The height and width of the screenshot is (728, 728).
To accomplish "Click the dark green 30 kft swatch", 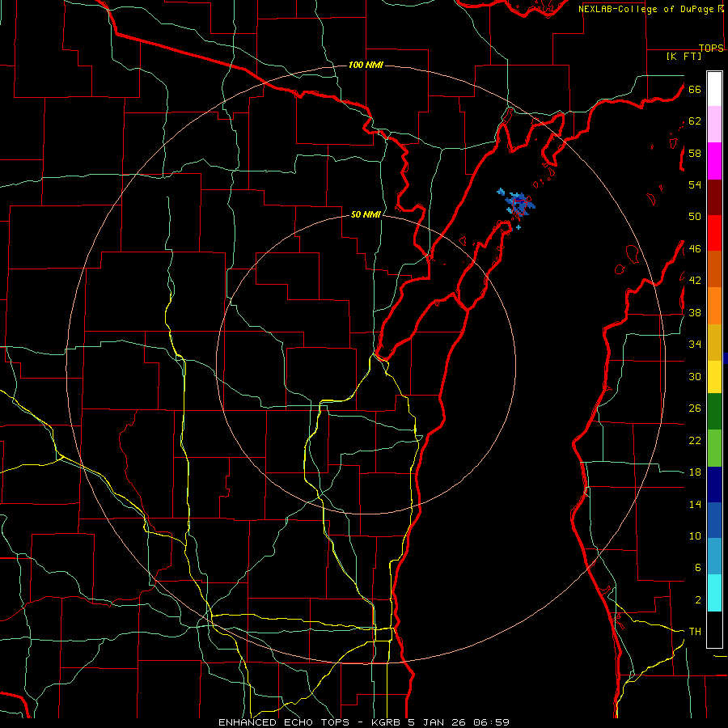I will click(x=714, y=412).
